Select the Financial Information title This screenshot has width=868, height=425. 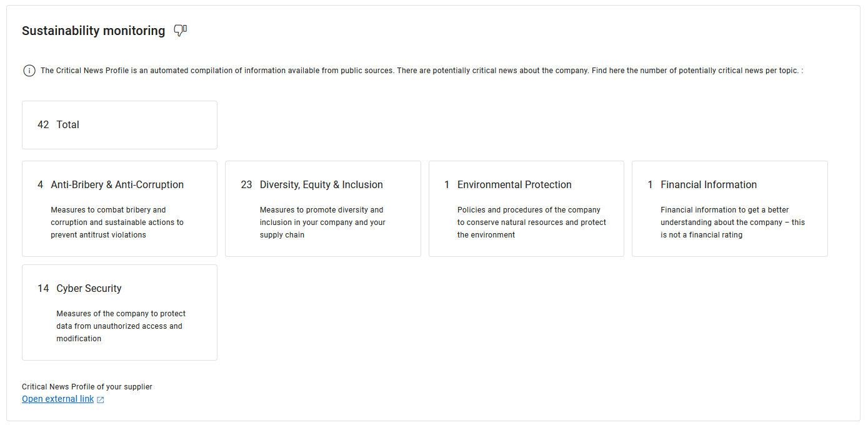709,185
